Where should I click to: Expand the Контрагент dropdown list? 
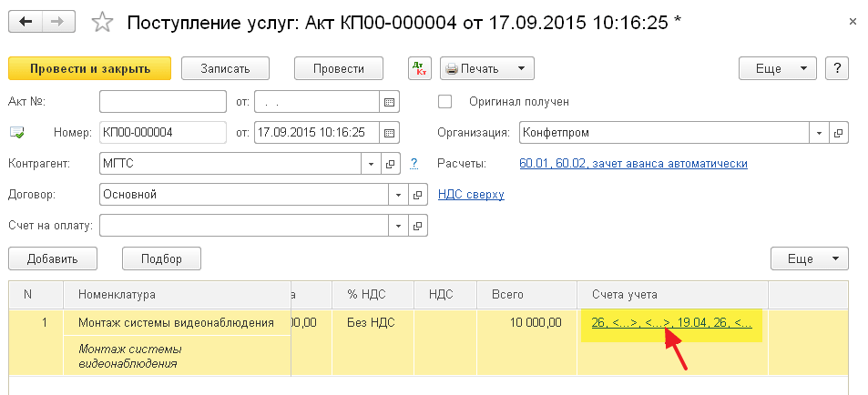click(371, 164)
